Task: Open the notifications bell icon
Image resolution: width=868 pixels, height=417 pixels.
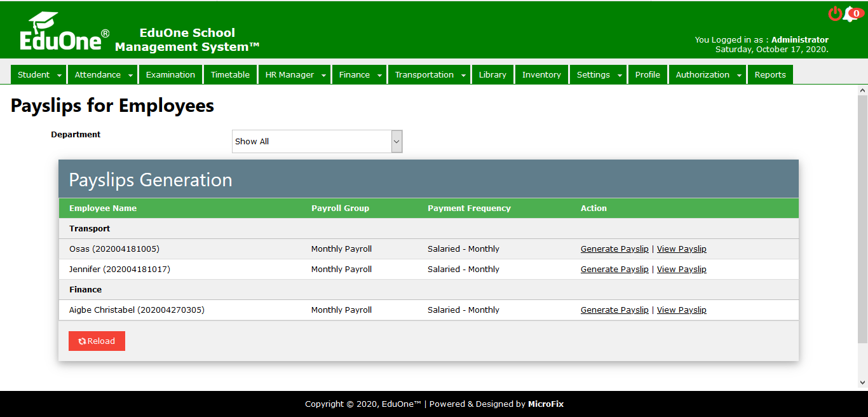Action: (x=851, y=15)
